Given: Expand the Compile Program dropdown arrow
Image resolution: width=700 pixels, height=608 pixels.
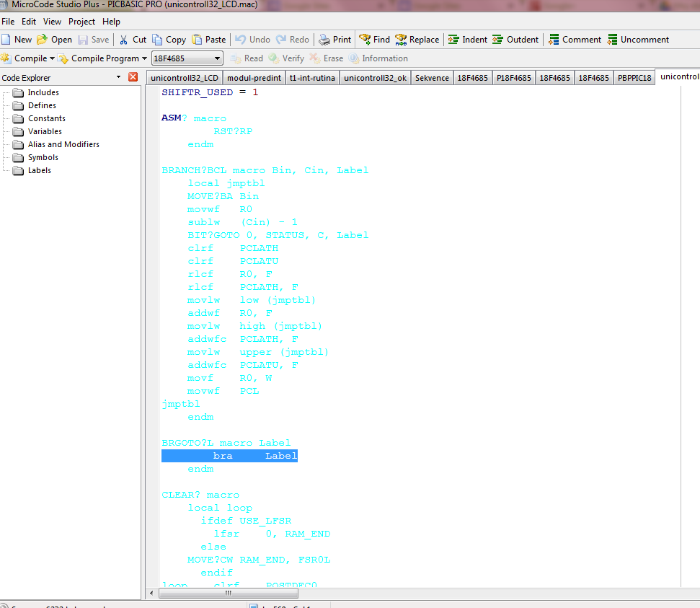Looking at the screenshot, I should tap(144, 58).
